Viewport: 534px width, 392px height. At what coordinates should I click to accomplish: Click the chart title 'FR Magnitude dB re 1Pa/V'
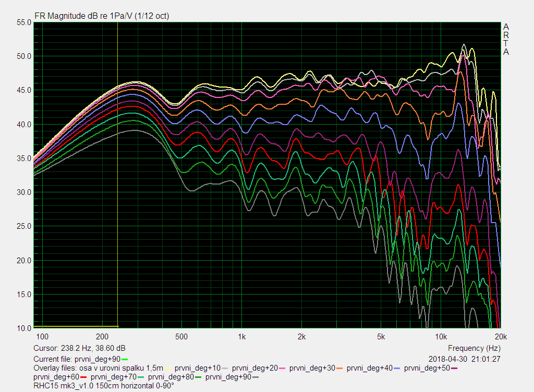83,16
